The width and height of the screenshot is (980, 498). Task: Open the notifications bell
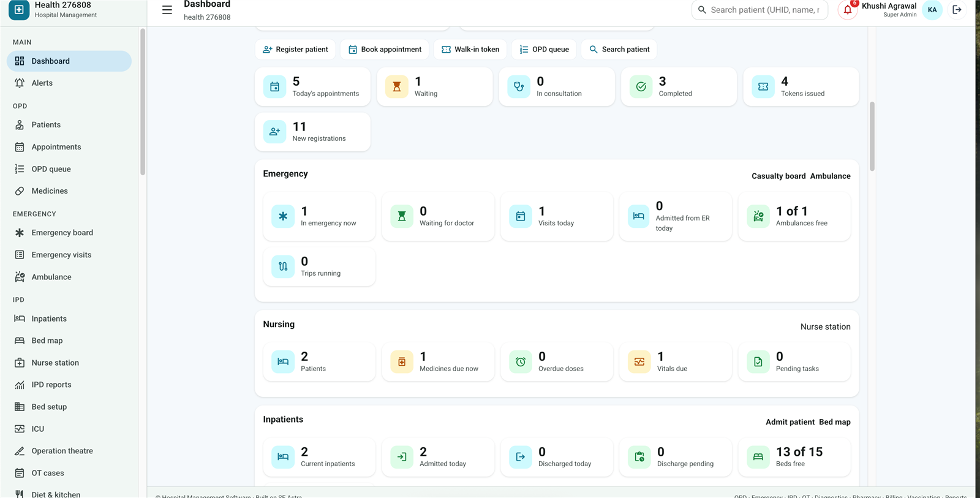[x=848, y=10]
